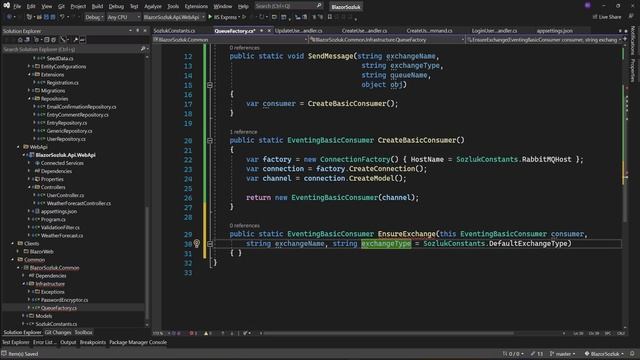Click the notifications bell in status bar

tap(632, 354)
